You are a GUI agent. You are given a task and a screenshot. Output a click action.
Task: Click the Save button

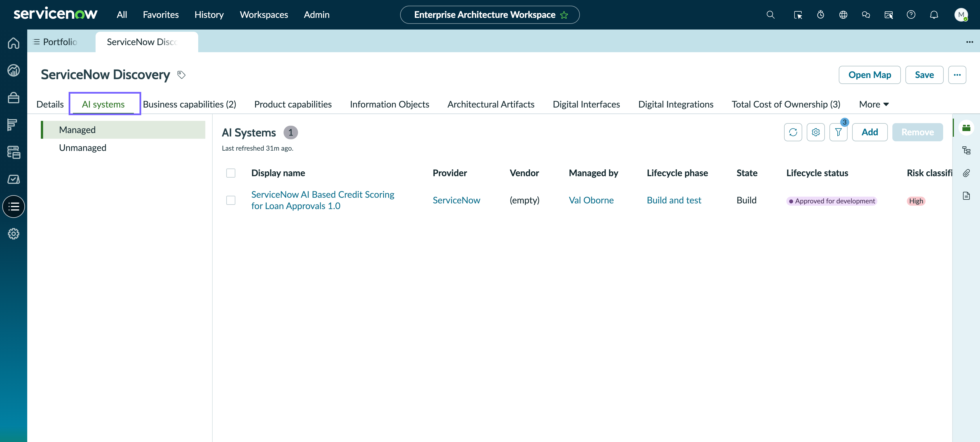(x=924, y=75)
